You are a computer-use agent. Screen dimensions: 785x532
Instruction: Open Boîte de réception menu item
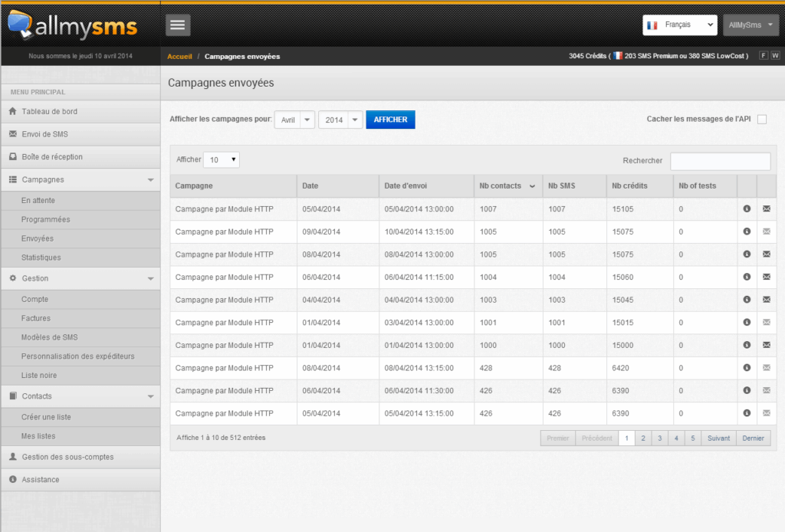click(80, 156)
